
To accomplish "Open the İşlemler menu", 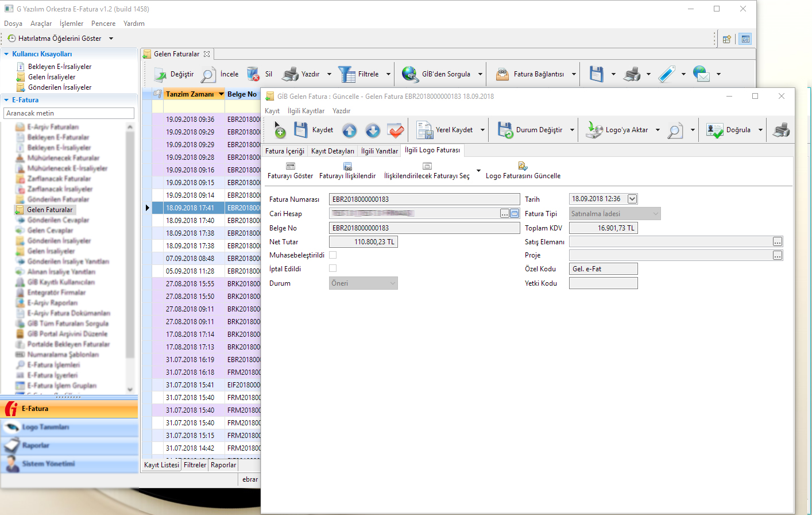I will [x=71, y=24].
